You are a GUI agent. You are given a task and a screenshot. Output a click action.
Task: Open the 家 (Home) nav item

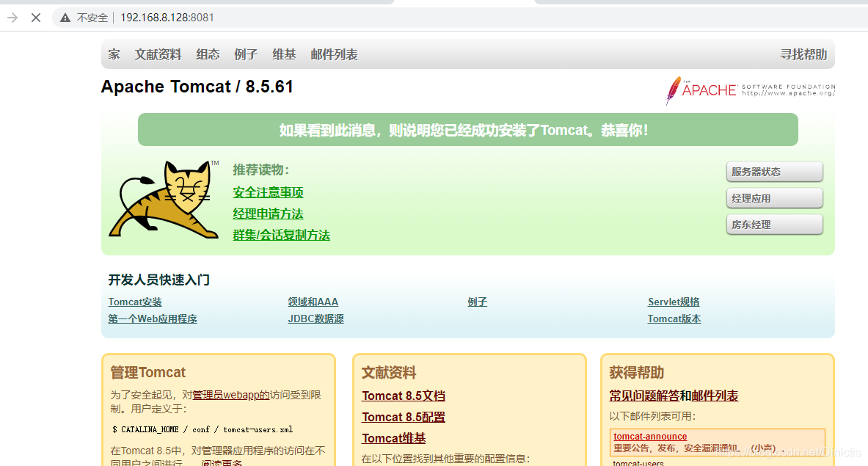[114, 54]
